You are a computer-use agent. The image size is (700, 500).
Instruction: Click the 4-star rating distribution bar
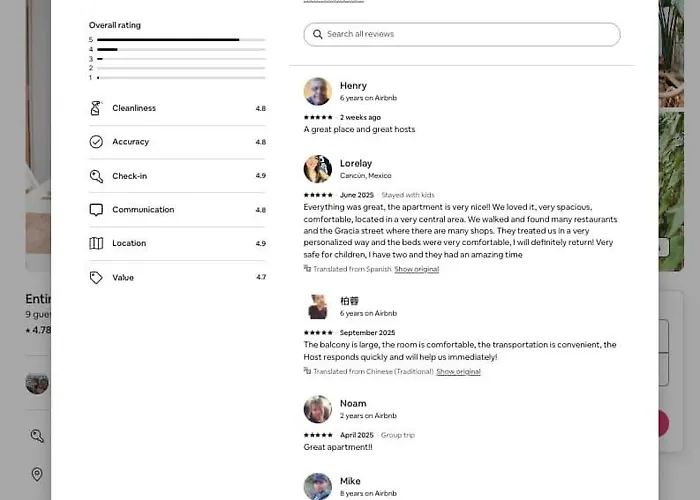click(181, 49)
